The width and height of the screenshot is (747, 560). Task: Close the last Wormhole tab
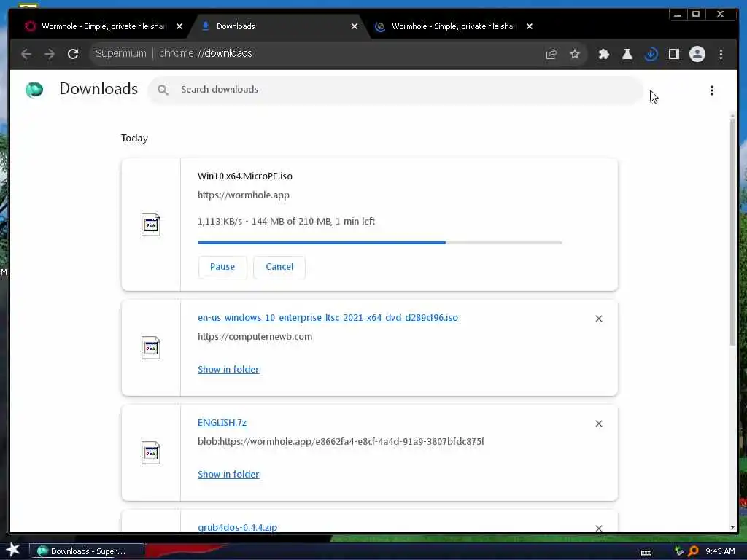530,26
